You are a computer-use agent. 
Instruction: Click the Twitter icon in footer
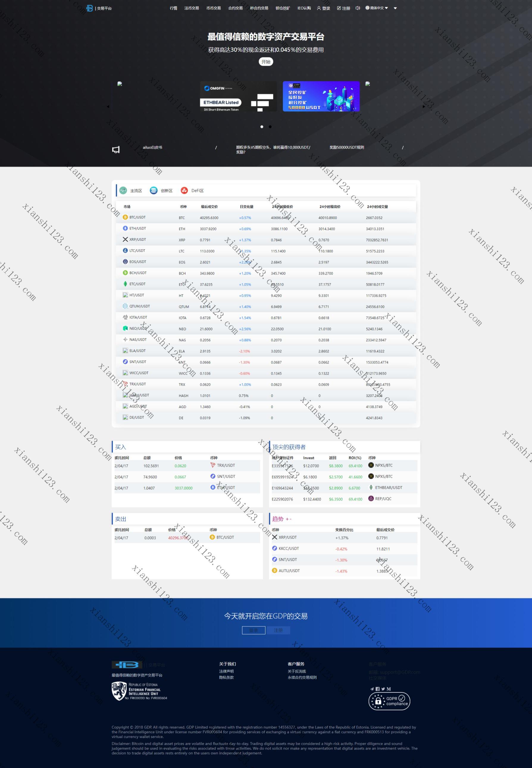tap(383, 689)
